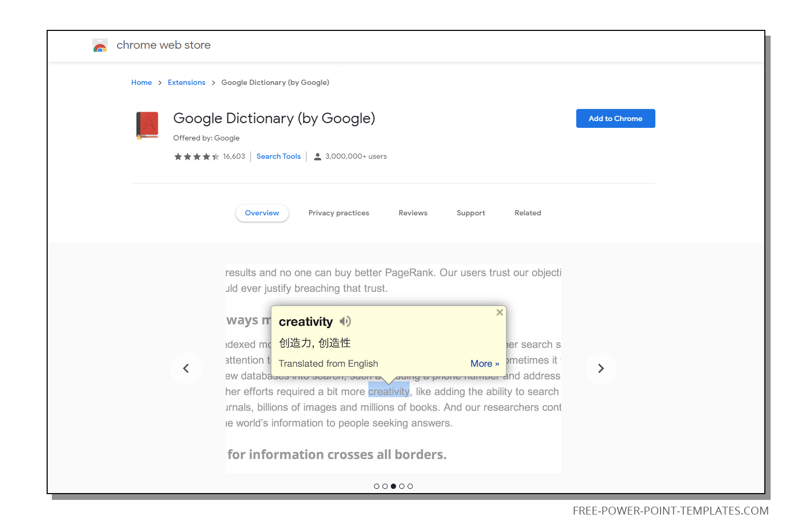
Task: Select the fifth carousel dot
Action: [410, 486]
